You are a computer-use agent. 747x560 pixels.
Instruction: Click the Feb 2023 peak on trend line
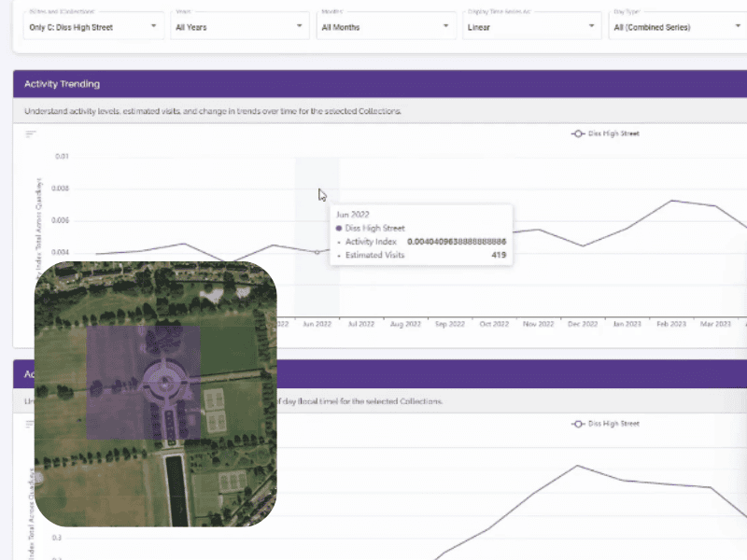(670, 201)
